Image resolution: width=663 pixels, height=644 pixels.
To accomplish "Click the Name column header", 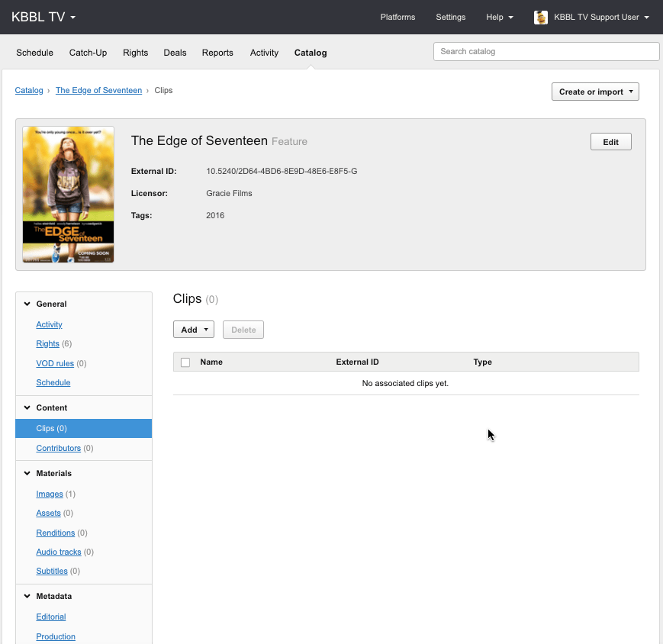I will [x=211, y=362].
